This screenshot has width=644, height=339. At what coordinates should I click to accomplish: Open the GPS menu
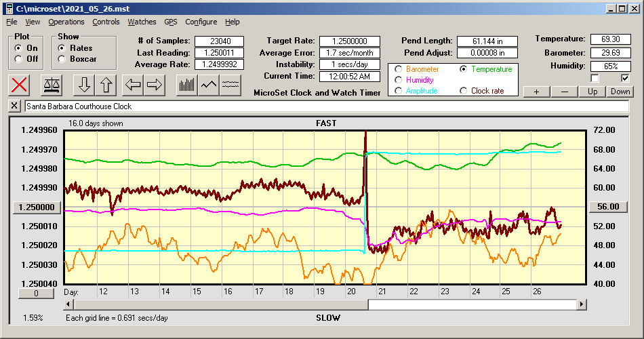[x=170, y=22]
